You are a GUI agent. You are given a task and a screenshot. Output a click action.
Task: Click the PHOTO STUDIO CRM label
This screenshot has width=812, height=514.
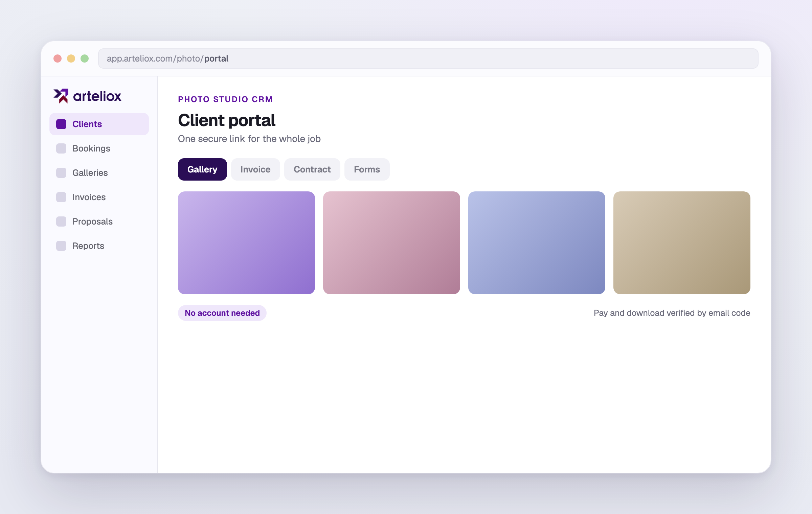[x=225, y=99]
